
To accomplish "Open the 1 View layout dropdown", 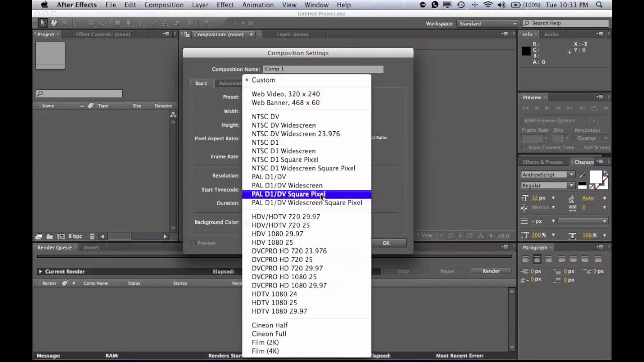I will [x=431, y=235].
